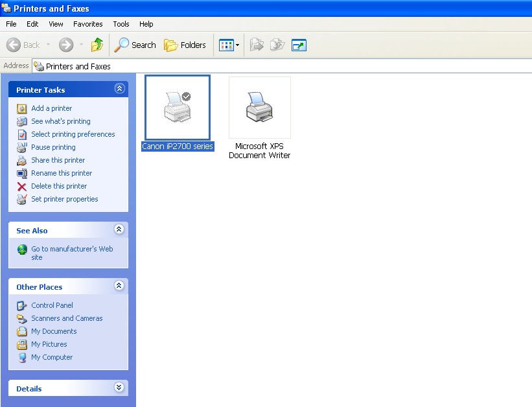Open the Scanners and Cameras link

point(67,318)
